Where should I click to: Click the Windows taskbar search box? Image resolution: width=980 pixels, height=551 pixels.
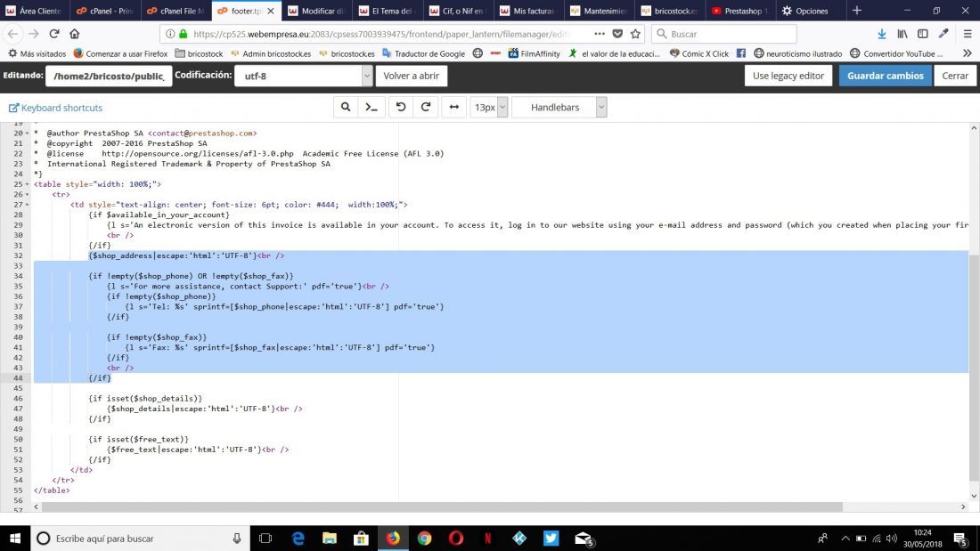pos(140,538)
